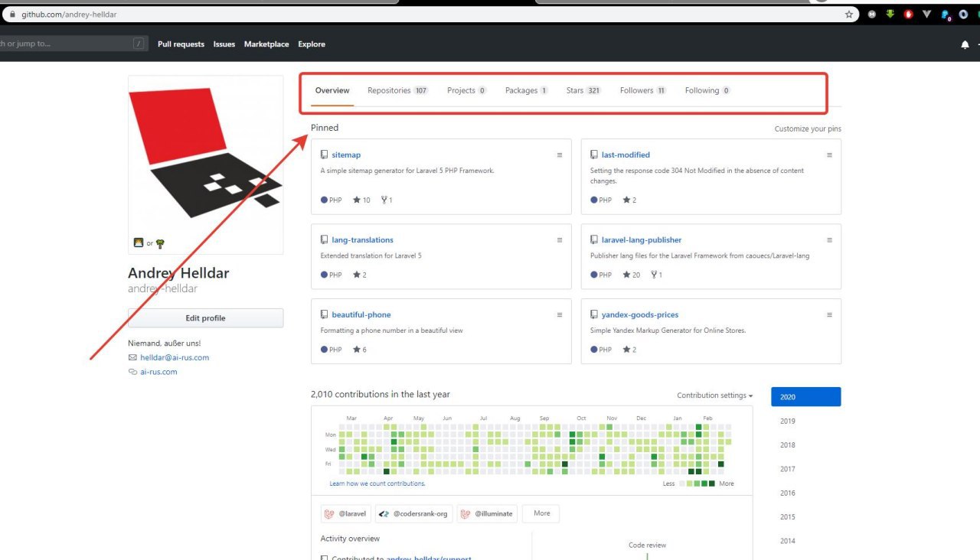
Task: Click the status emoji below the avatar
Action: point(149,243)
